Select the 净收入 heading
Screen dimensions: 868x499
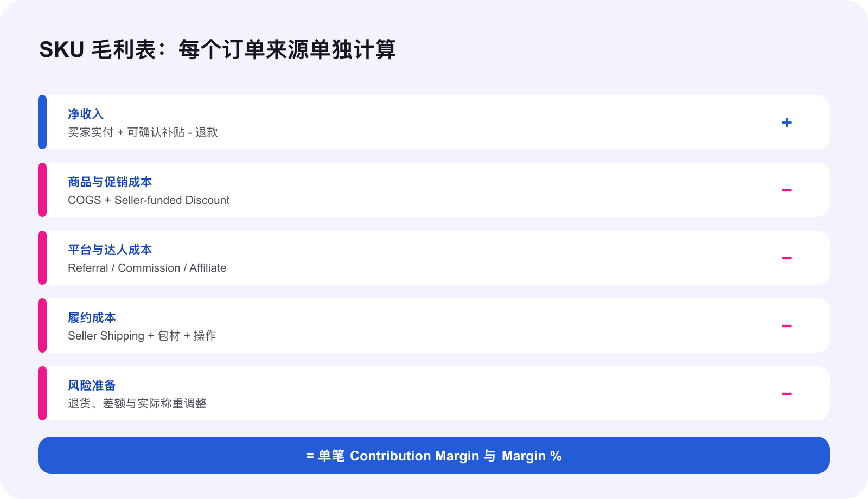[86, 114]
